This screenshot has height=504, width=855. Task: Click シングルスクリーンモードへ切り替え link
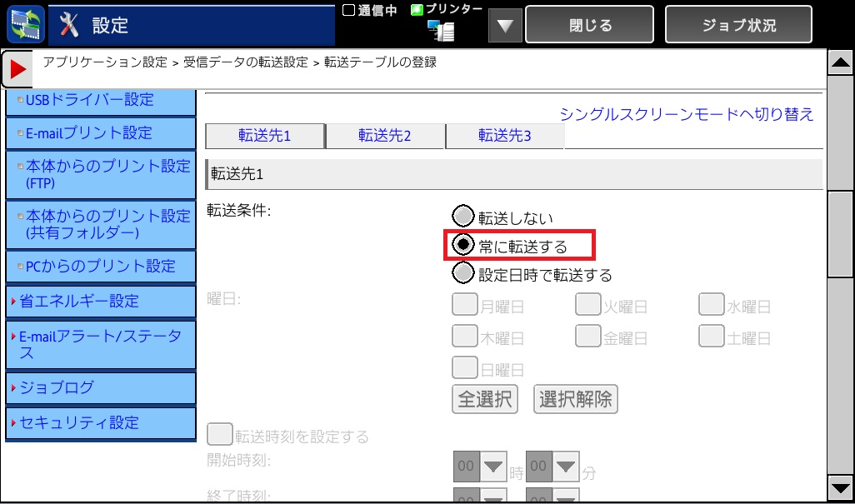pos(686,114)
